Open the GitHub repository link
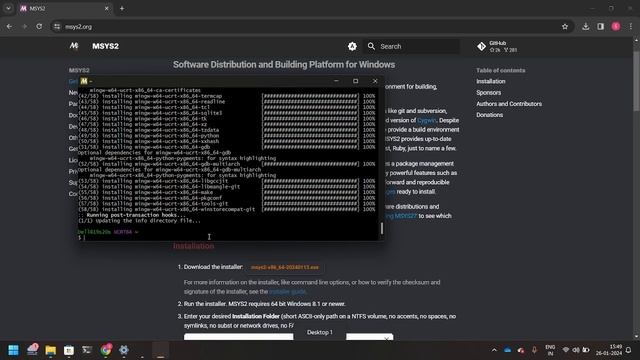 click(x=497, y=47)
